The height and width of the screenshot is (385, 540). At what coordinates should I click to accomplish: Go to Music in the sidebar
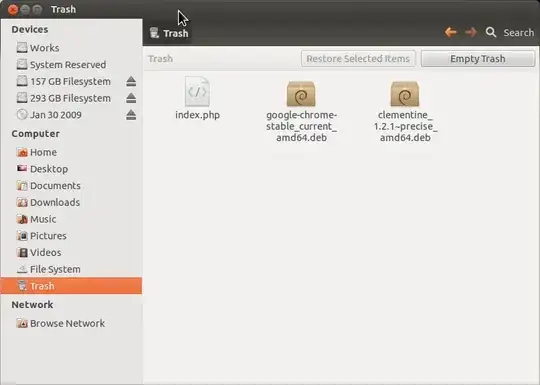point(71,219)
